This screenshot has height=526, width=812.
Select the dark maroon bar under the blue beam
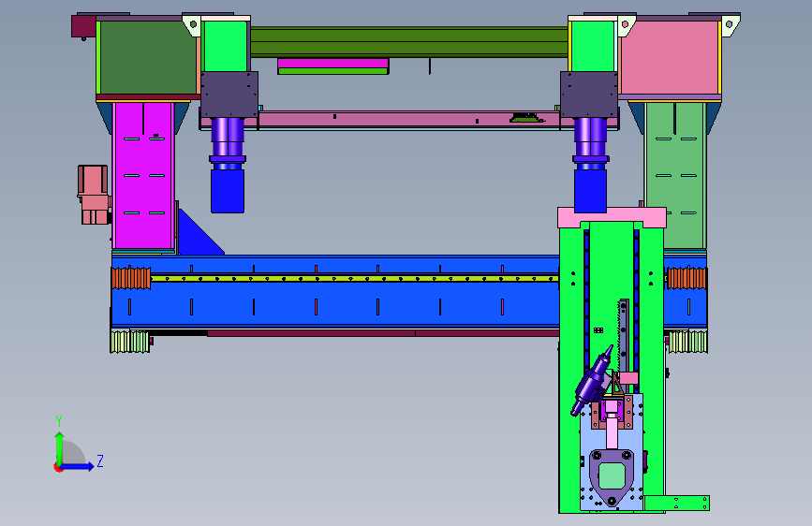pos(383,333)
